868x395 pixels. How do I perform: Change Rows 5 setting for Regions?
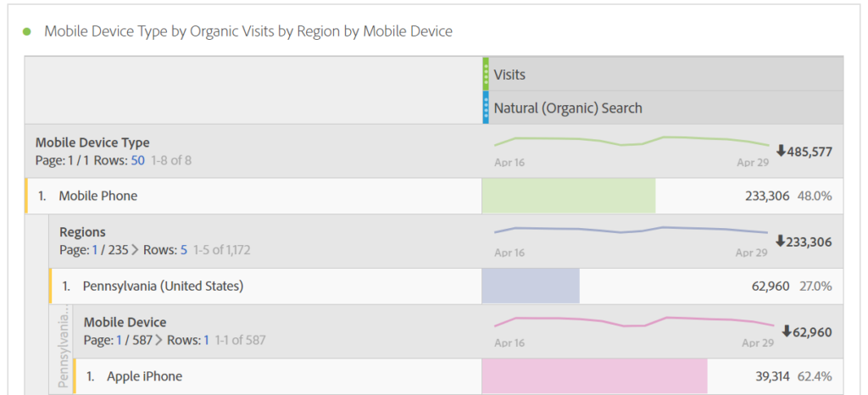click(183, 250)
